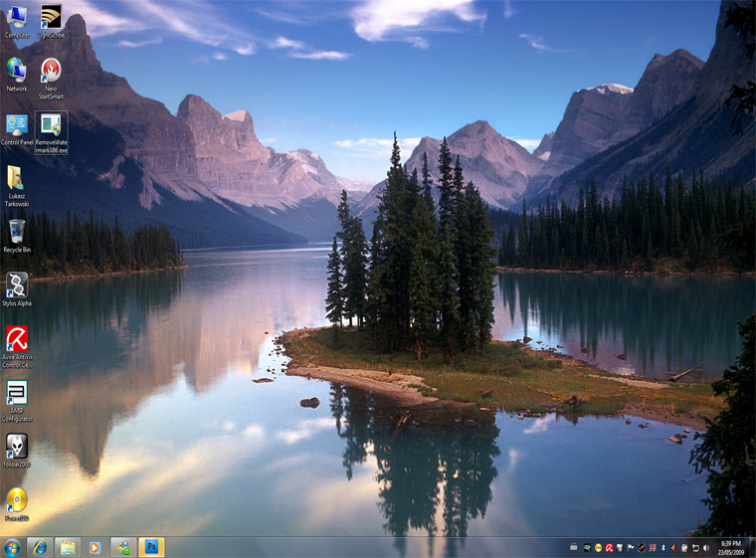Launch Internet Explorer from the taskbar
Image resolution: width=756 pixels, height=558 pixels.
pyautogui.click(x=40, y=547)
